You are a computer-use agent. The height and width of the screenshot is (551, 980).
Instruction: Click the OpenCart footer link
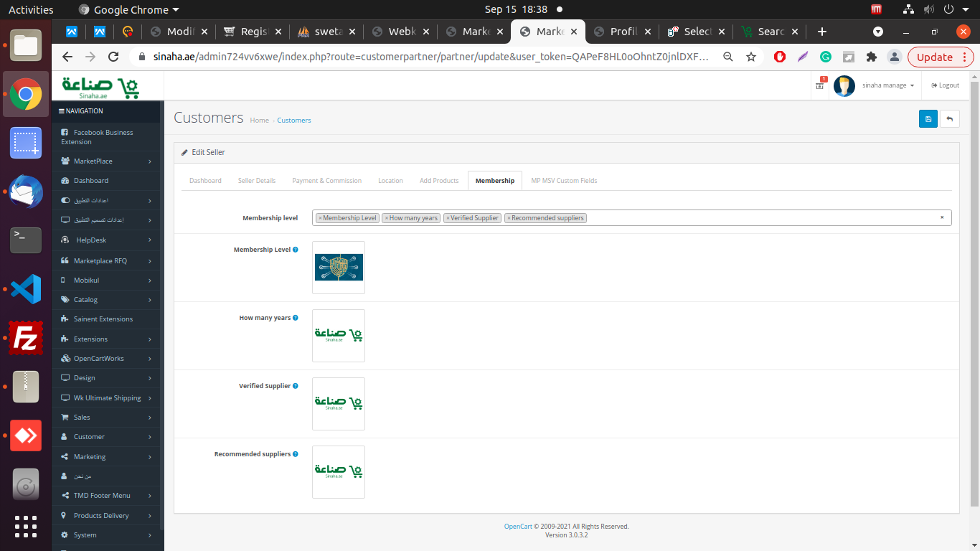pyautogui.click(x=518, y=527)
